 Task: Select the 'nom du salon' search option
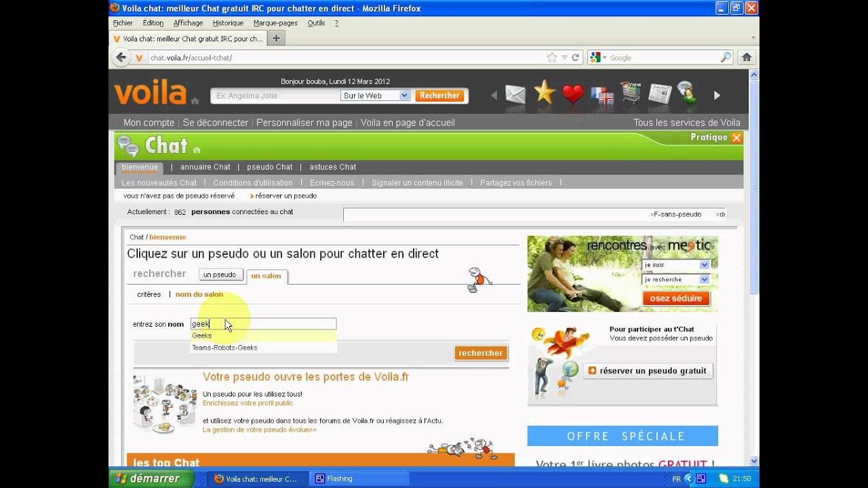pyautogui.click(x=199, y=294)
